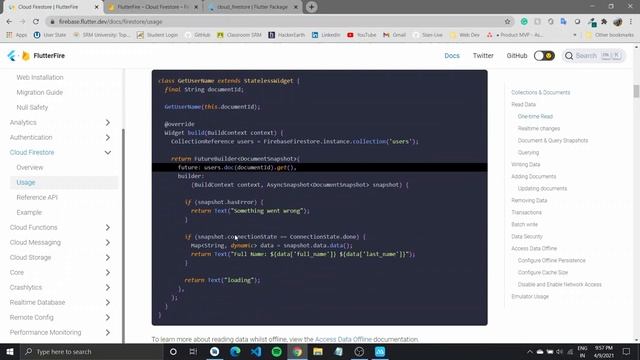Jump to Batch write section
Screen dimensions: 640x360
coord(524,224)
